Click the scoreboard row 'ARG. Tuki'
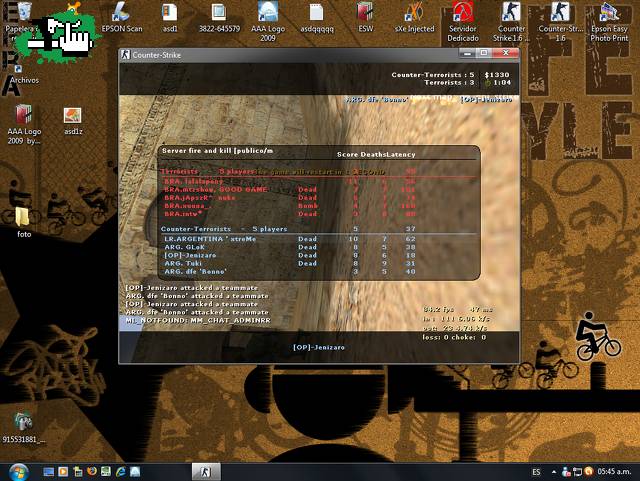The width and height of the screenshot is (640, 481). click(x=290, y=263)
